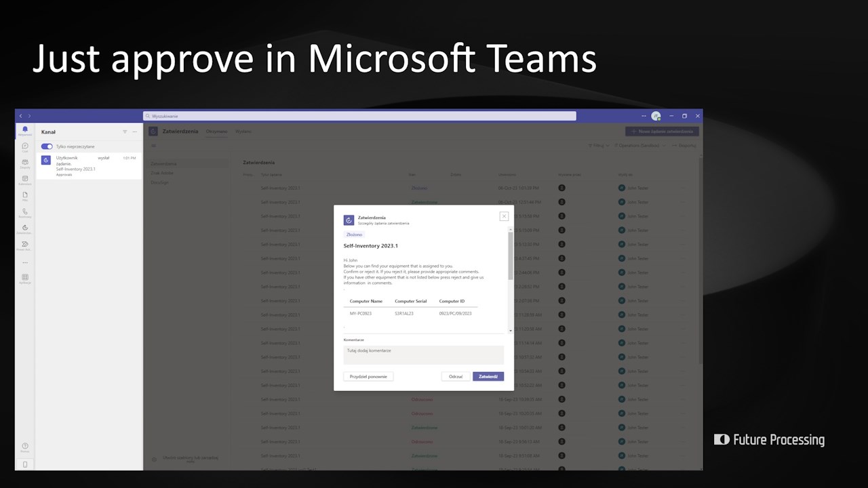
Task: Click the Approvals icon in the dialog header
Action: click(x=349, y=220)
